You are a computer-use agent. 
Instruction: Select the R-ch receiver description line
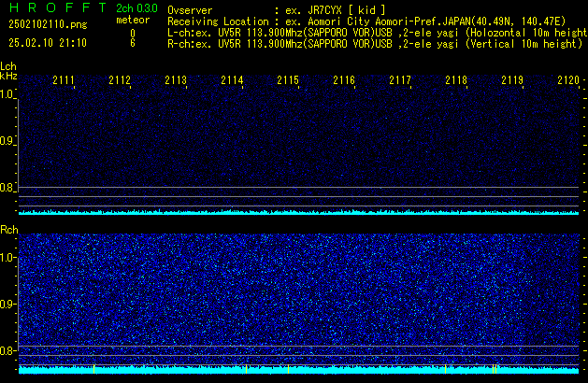pyautogui.click(x=375, y=44)
